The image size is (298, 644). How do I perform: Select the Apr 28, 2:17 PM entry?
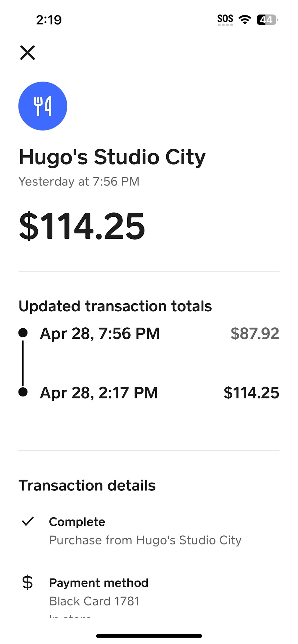click(x=99, y=393)
